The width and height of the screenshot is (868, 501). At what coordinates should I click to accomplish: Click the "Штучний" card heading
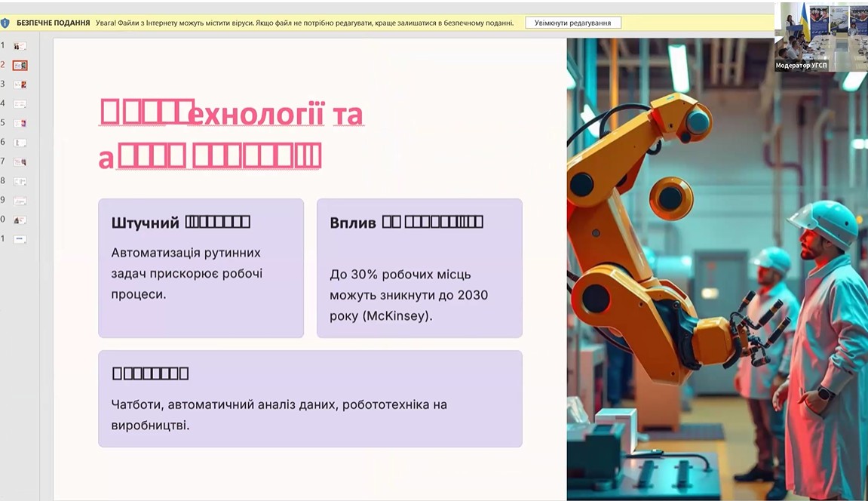tap(180, 223)
